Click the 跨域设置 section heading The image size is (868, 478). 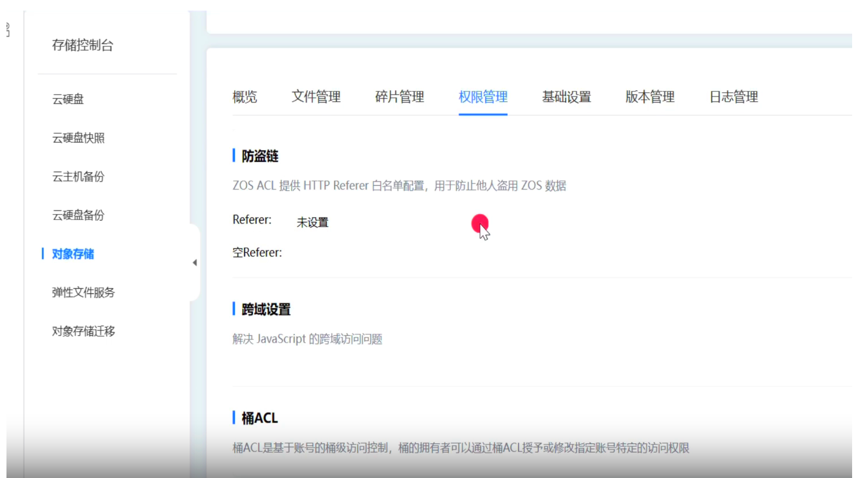click(x=266, y=309)
